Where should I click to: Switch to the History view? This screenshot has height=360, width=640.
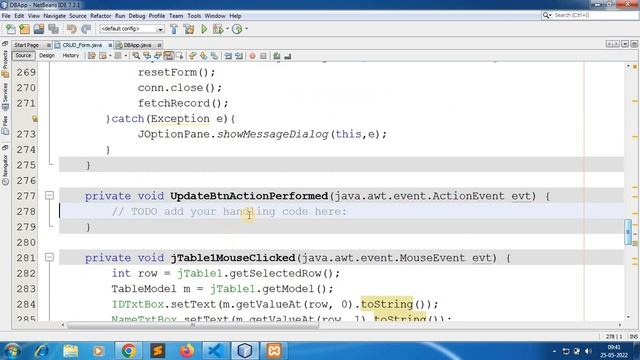(x=71, y=56)
